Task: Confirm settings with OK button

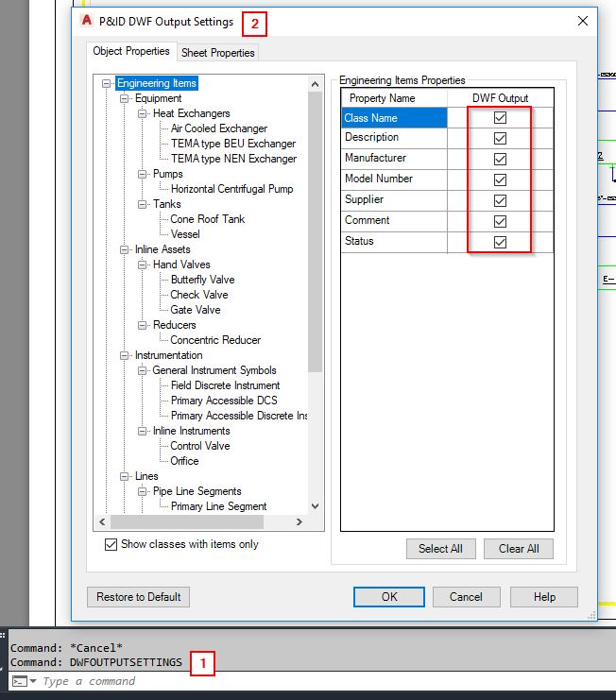Action: (x=389, y=597)
